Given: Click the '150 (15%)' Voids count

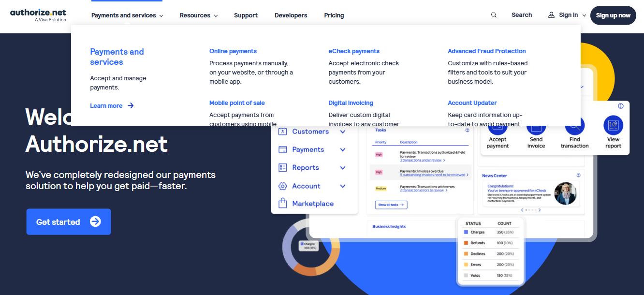Looking at the screenshot, I should click(x=505, y=275).
